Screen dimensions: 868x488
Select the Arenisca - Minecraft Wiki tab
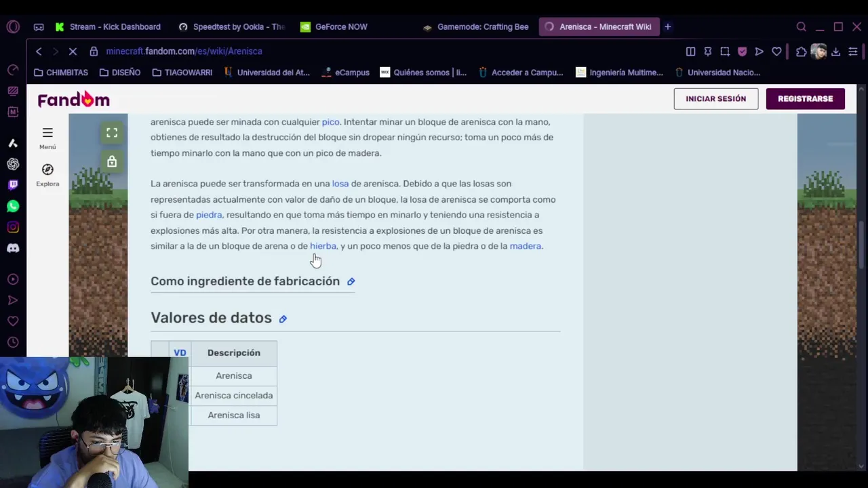[599, 27]
